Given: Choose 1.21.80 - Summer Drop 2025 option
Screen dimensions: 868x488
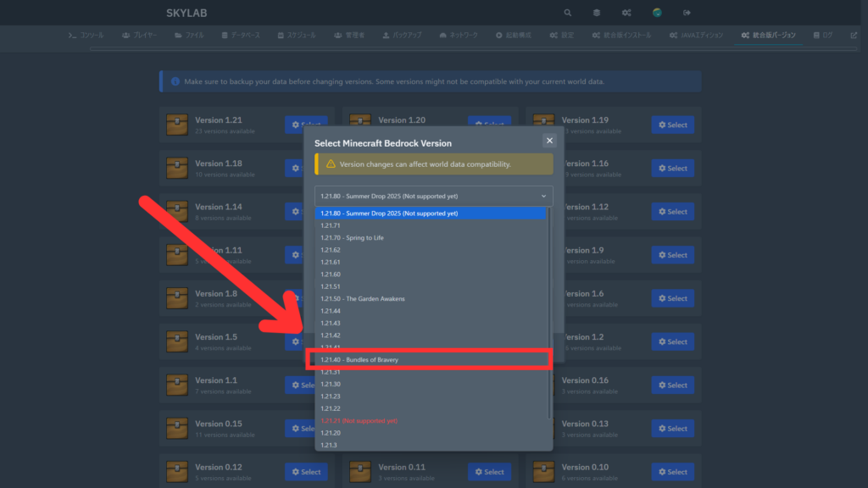Looking at the screenshot, I should point(431,213).
